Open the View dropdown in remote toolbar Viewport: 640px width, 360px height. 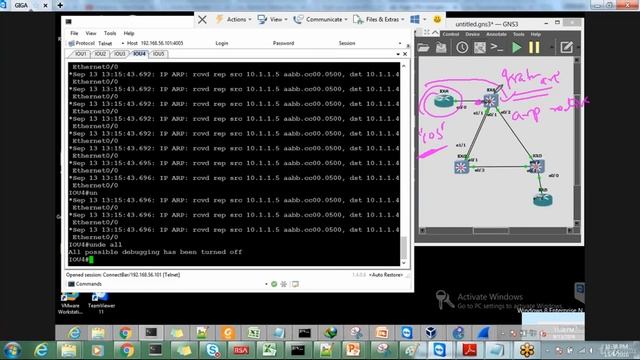pos(273,19)
